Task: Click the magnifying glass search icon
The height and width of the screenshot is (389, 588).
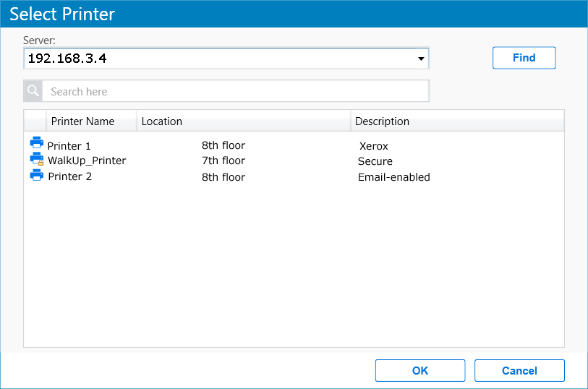Action: pos(33,91)
